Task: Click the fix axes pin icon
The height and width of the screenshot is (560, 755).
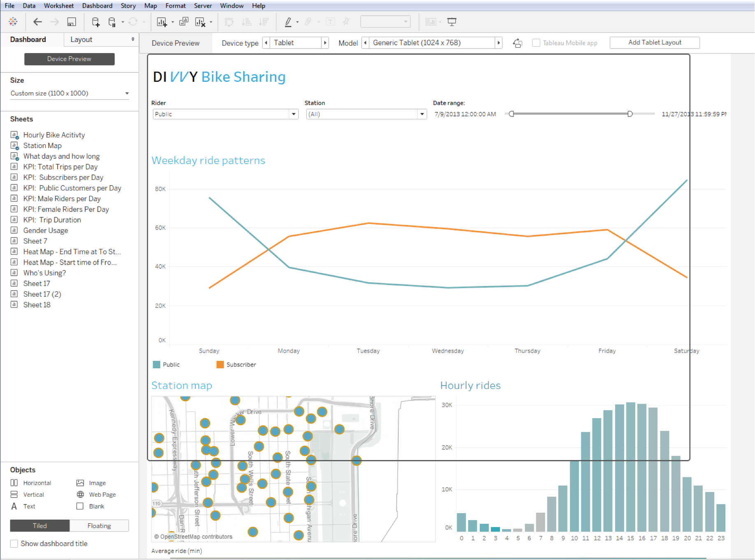Action: tap(346, 22)
